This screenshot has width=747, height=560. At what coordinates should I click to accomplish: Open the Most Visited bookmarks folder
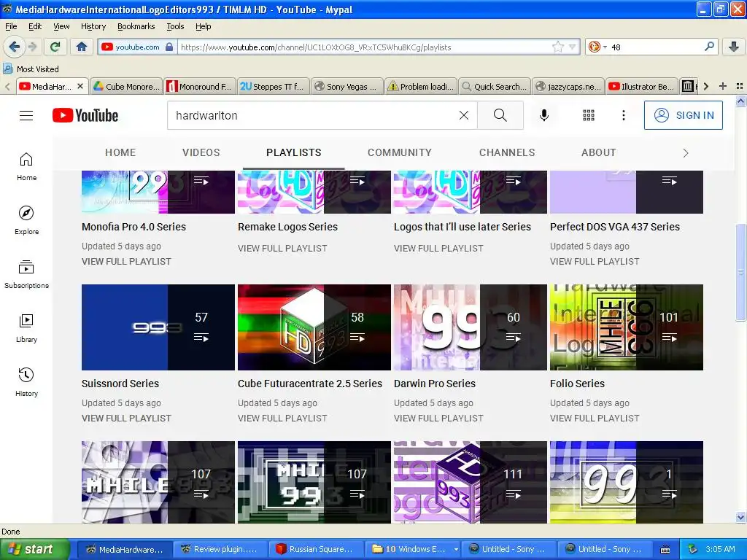coord(31,69)
